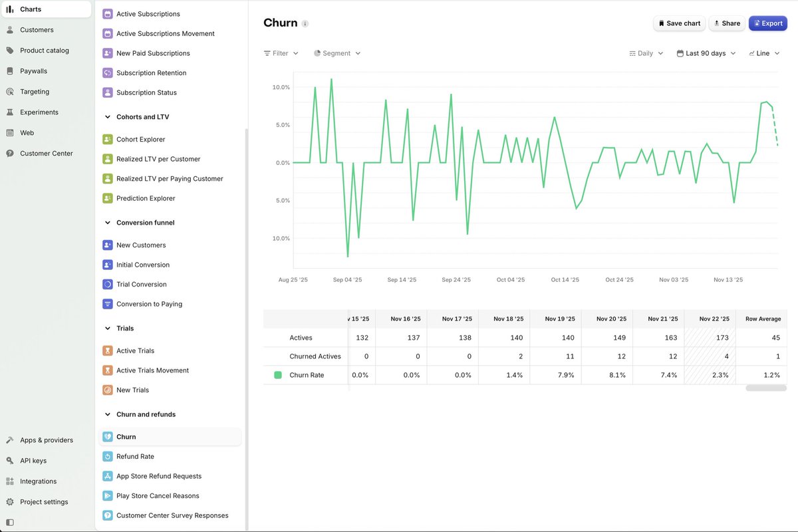Go to Charts in the main navigation
798x532 pixels.
click(46, 9)
